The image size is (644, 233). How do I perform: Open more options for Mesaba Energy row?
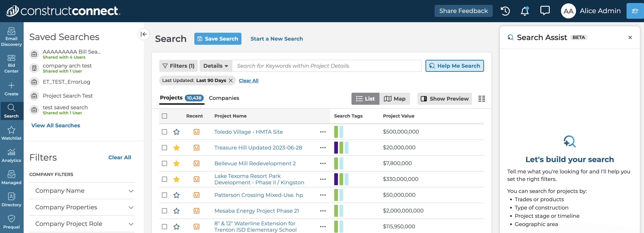(x=323, y=211)
